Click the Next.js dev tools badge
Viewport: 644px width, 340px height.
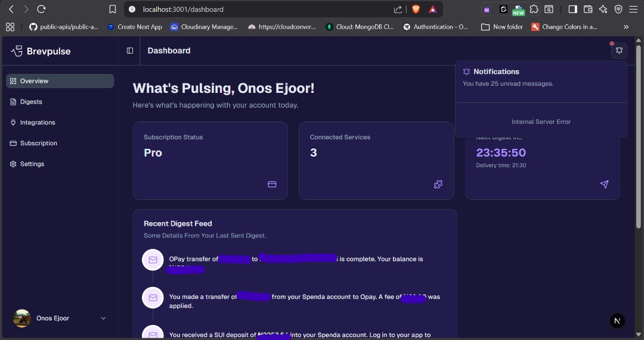(617, 321)
